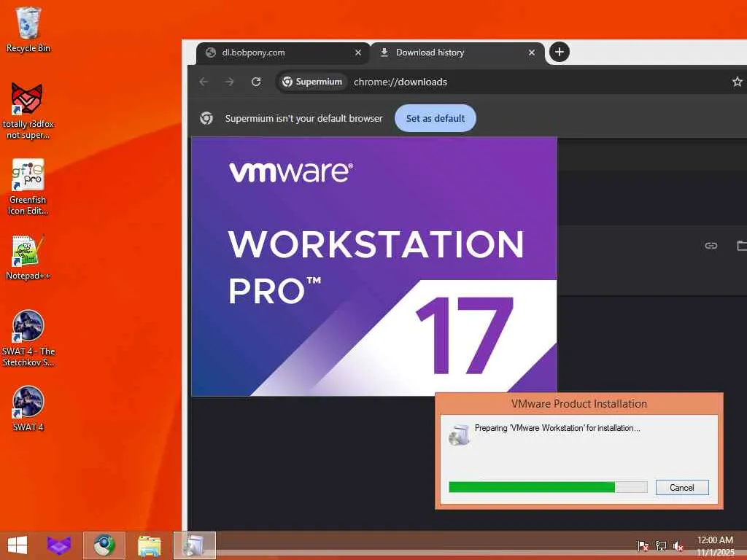Open the 12:00 AM taskbar clock
The image size is (747, 560).
point(715,546)
